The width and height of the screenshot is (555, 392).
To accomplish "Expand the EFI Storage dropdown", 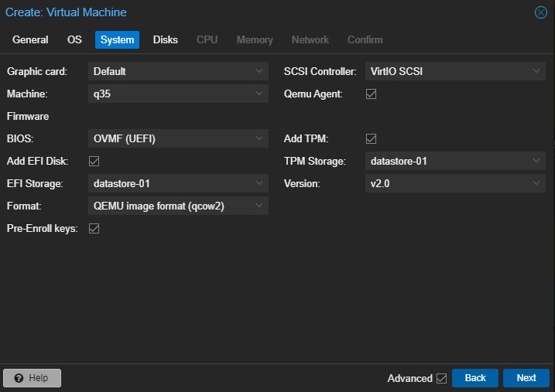I will click(x=178, y=184).
